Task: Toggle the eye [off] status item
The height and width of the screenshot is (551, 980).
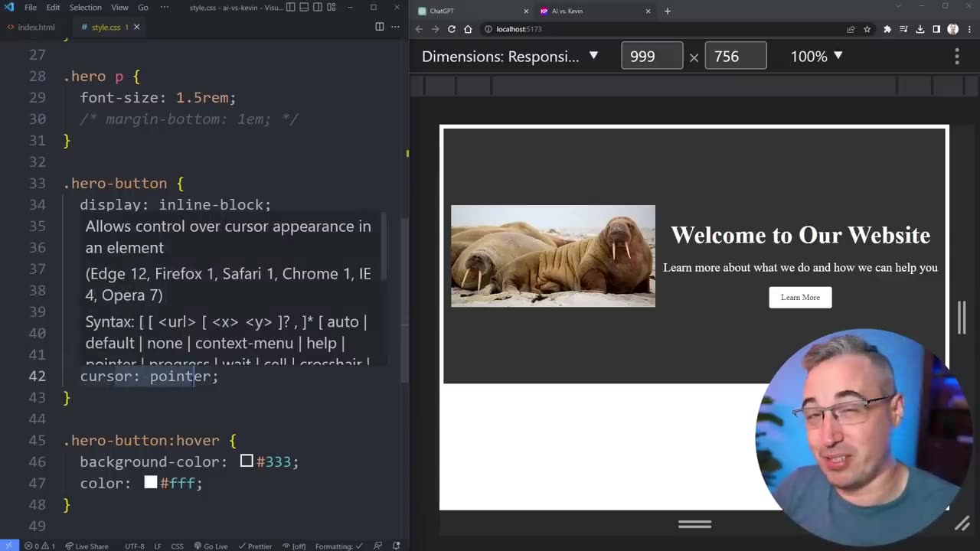Action: pos(293,546)
